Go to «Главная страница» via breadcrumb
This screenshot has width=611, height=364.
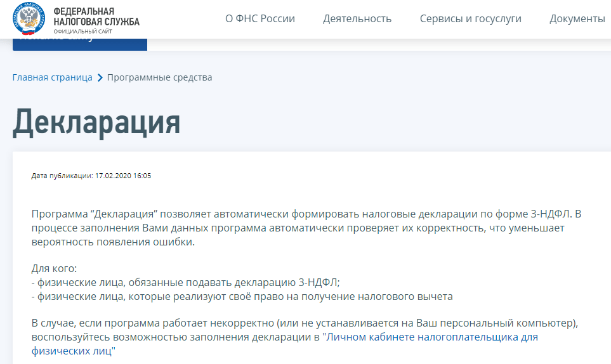[52, 77]
